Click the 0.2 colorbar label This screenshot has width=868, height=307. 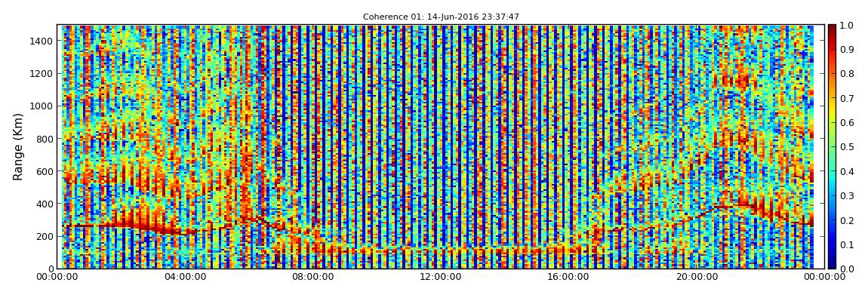coord(846,220)
